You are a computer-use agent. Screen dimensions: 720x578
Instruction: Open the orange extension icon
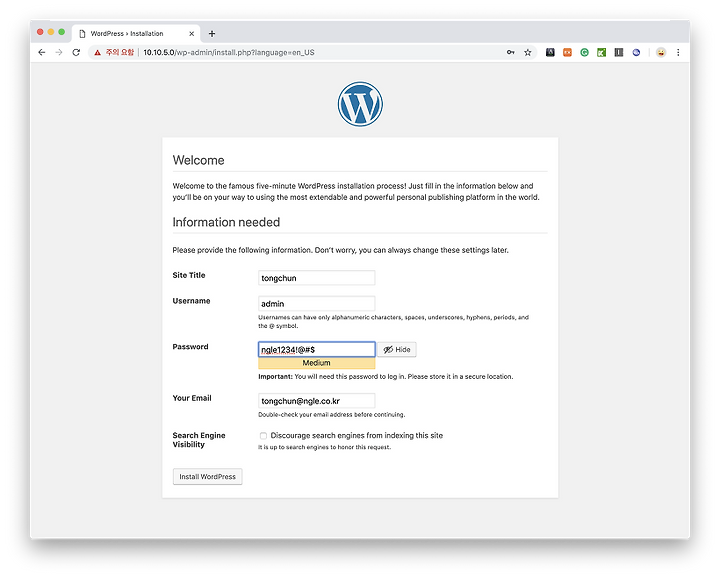pos(568,52)
